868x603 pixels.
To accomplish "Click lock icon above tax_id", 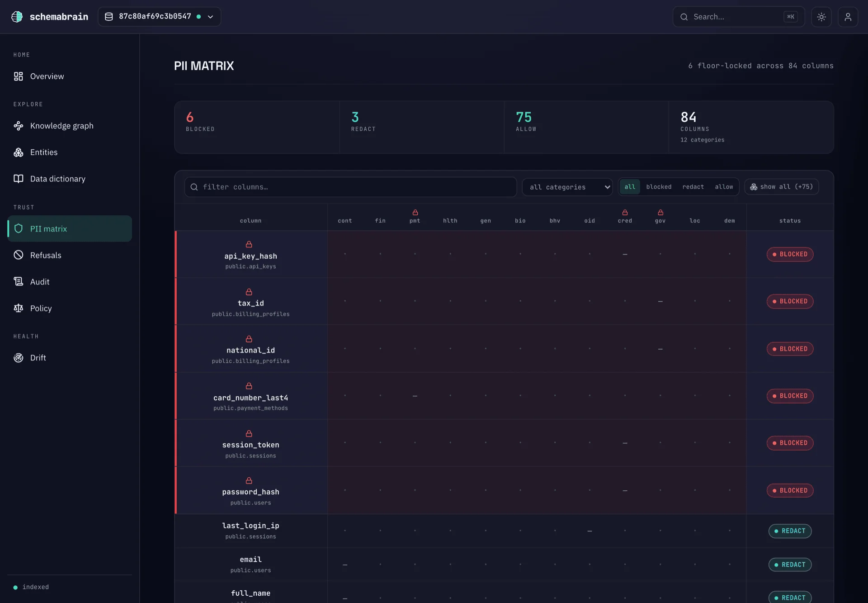I will pos(249,292).
